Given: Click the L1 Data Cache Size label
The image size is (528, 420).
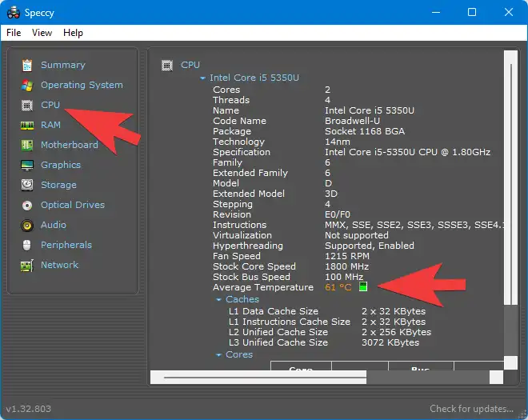Looking at the screenshot, I should click(x=273, y=311).
